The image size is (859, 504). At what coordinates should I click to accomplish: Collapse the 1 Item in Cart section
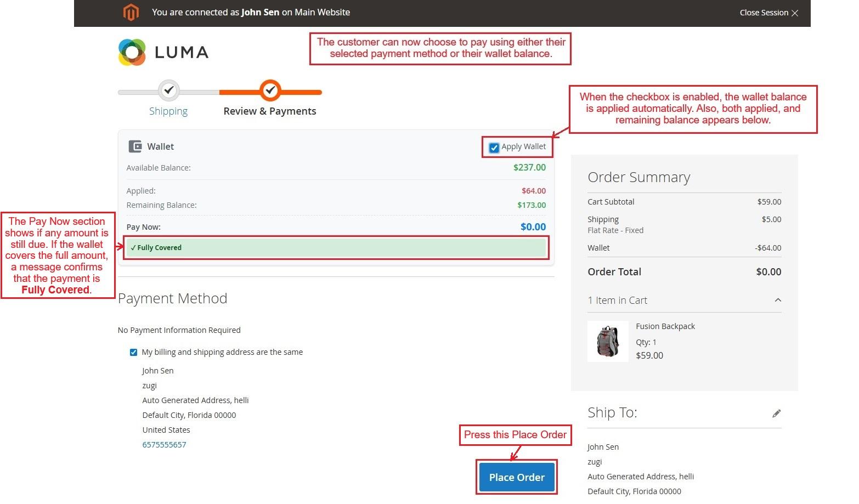[777, 300]
